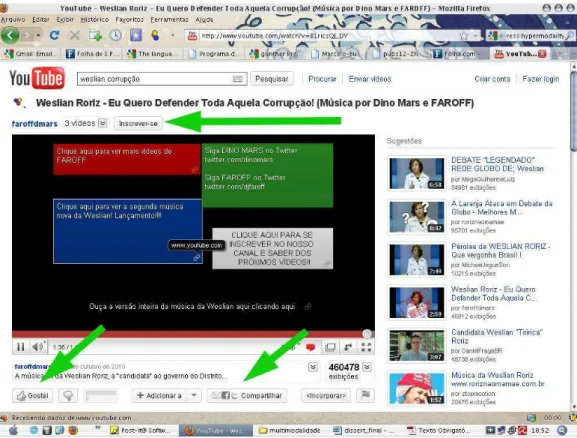This screenshot has width=577, height=438.
Task: Click the Pesquisar button
Action: coord(272,79)
